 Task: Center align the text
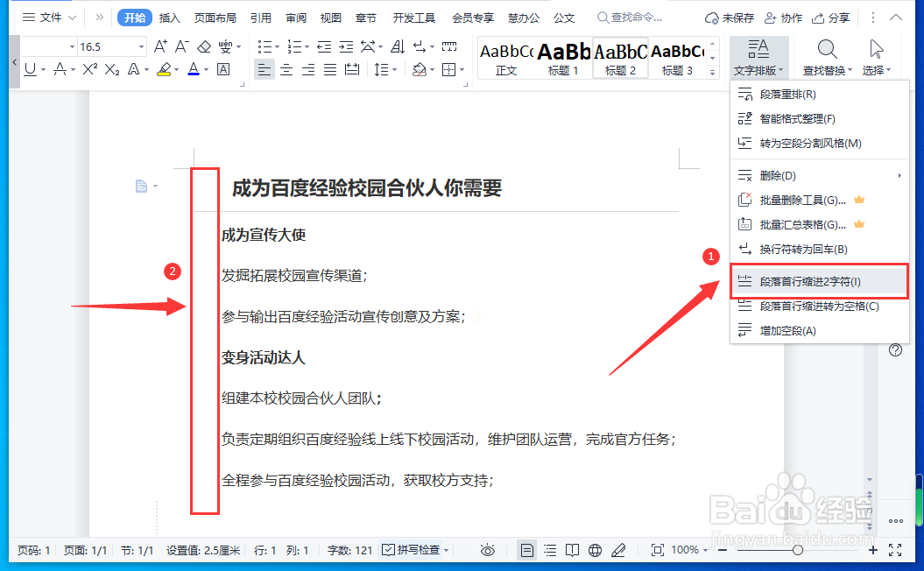(286, 70)
